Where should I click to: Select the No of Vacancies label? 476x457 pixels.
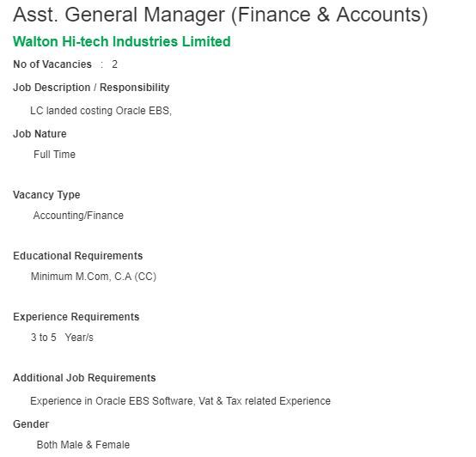pos(52,64)
